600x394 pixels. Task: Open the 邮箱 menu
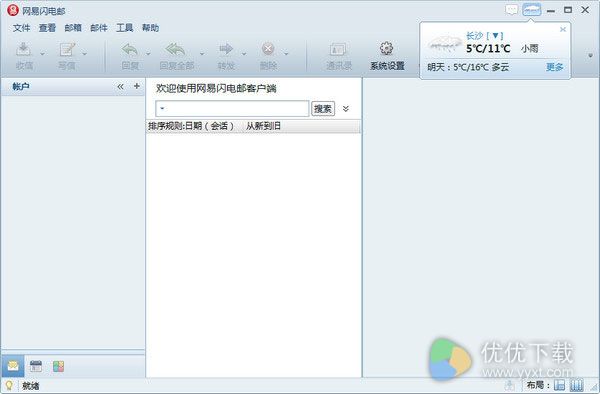[73, 28]
